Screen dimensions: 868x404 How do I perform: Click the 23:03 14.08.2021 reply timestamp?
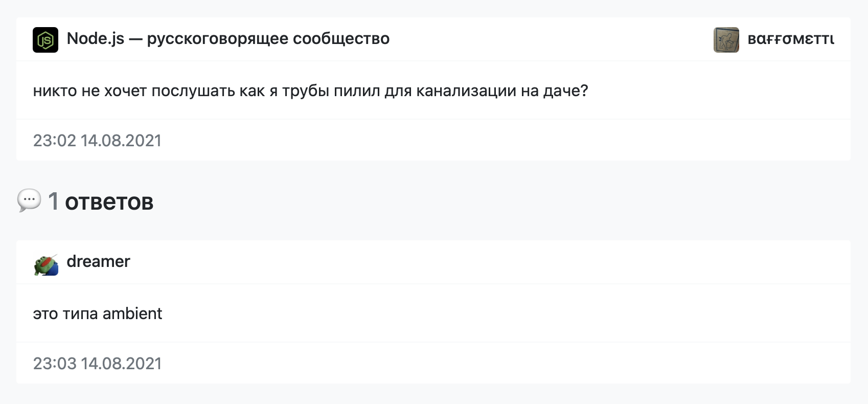97,364
